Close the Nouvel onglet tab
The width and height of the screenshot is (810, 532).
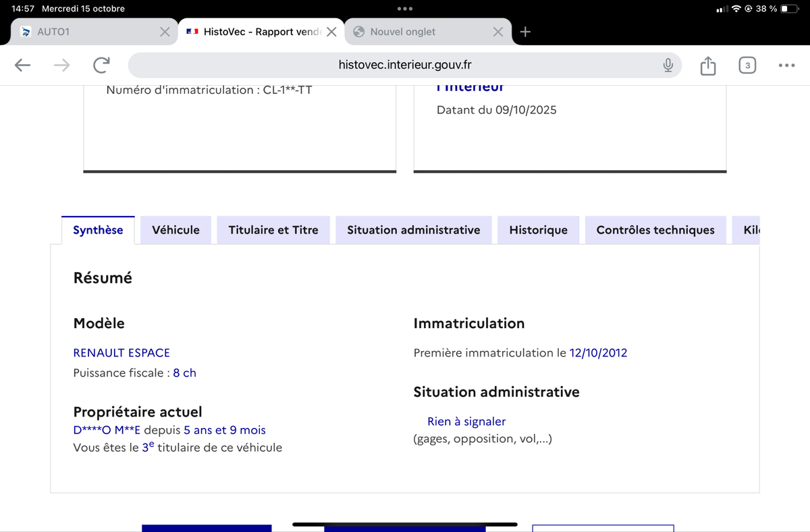(498, 32)
